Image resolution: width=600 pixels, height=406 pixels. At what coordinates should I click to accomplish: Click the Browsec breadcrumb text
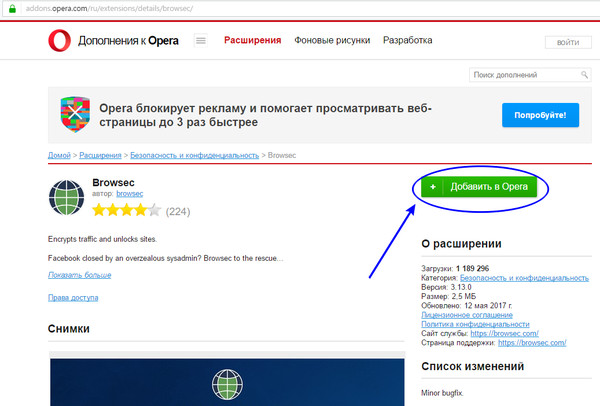[282, 155]
